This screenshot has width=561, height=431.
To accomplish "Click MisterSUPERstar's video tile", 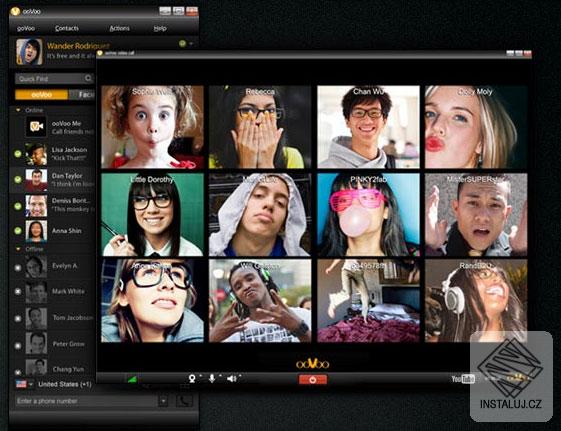I will click(476, 215).
